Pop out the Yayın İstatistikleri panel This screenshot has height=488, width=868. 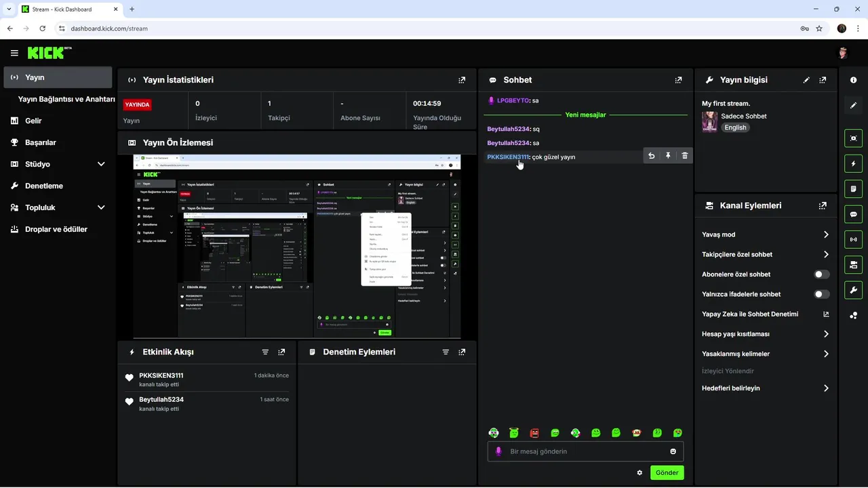[x=462, y=80]
